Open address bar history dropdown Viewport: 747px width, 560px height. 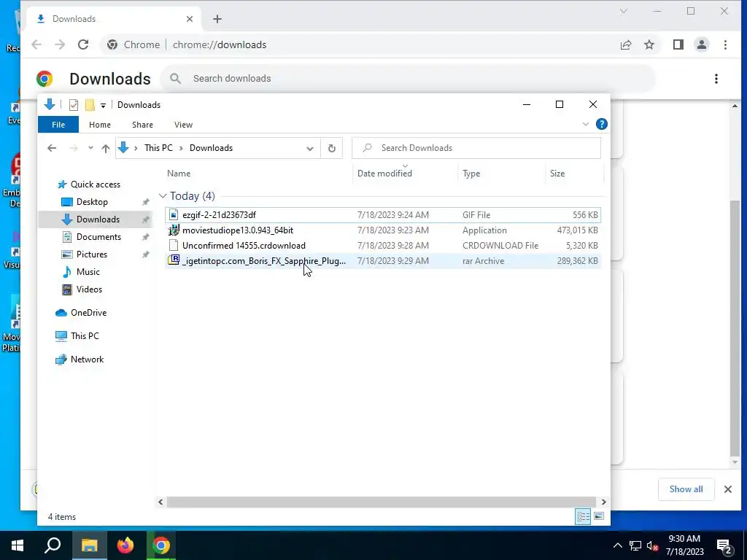[x=309, y=148]
